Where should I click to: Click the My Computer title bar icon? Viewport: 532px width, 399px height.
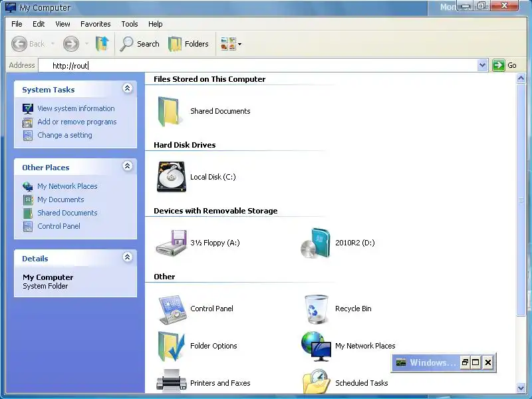click(x=11, y=7)
